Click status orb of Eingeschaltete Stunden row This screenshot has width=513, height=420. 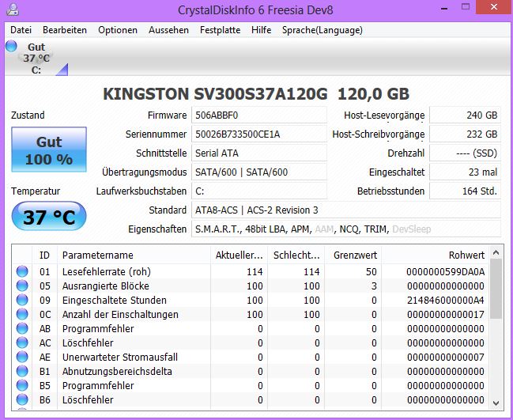[22, 300]
